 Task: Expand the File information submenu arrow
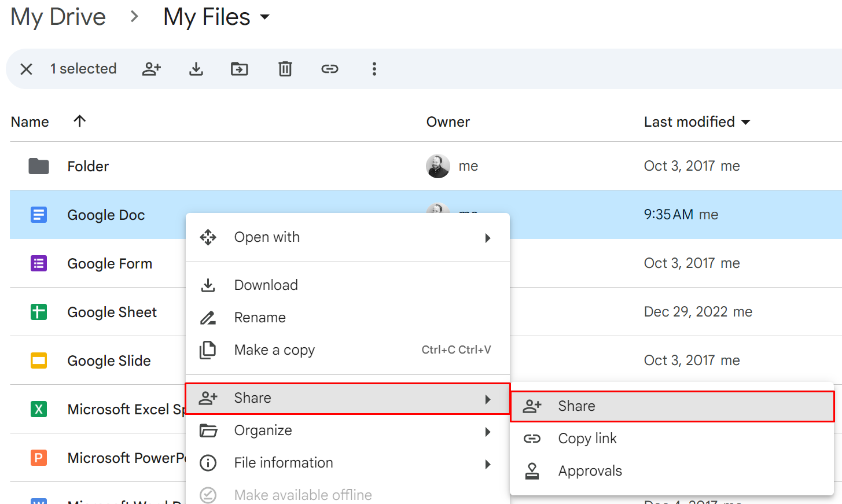click(x=488, y=464)
